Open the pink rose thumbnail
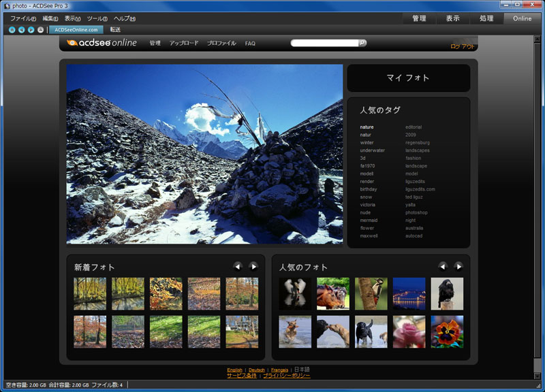Viewport: 545px width, 392px height. click(x=409, y=331)
